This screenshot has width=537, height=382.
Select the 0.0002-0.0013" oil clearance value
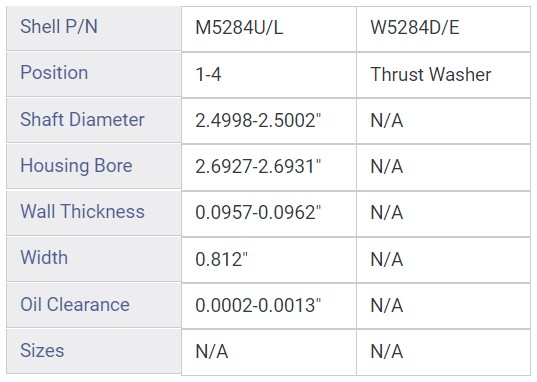click(x=269, y=306)
